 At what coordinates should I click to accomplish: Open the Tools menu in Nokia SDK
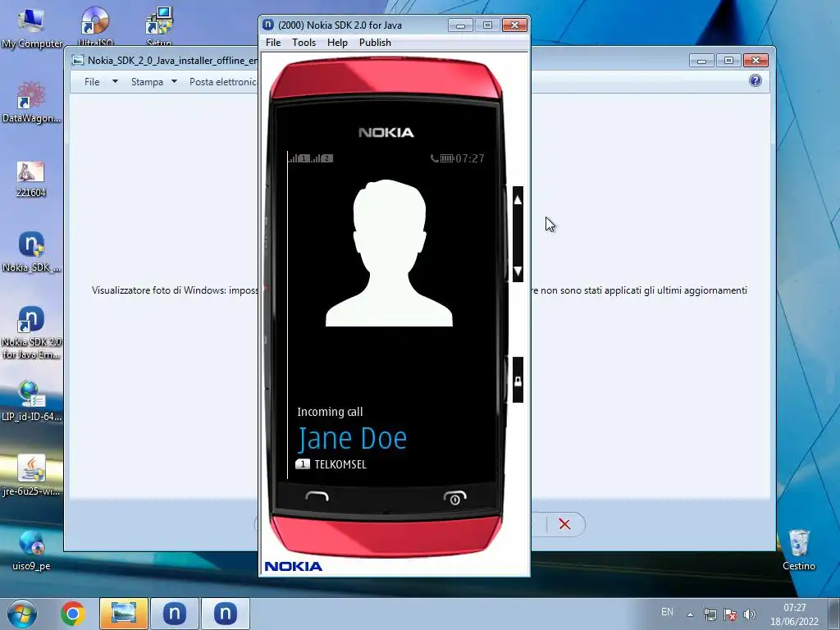(304, 43)
